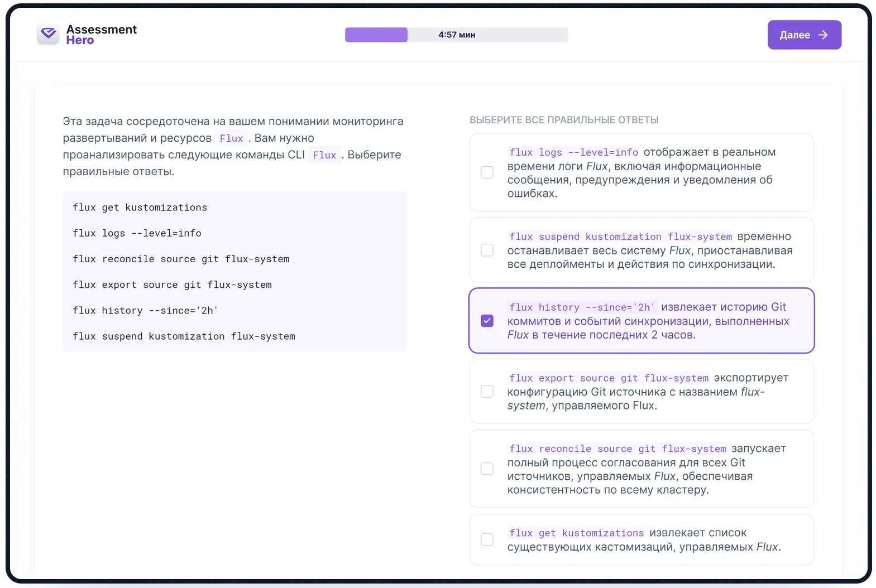Image resolution: width=876 pixels, height=588 pixels.
Task: Click the 'Flux' code tag after 'команды CLI'
Action: [324, 155]
